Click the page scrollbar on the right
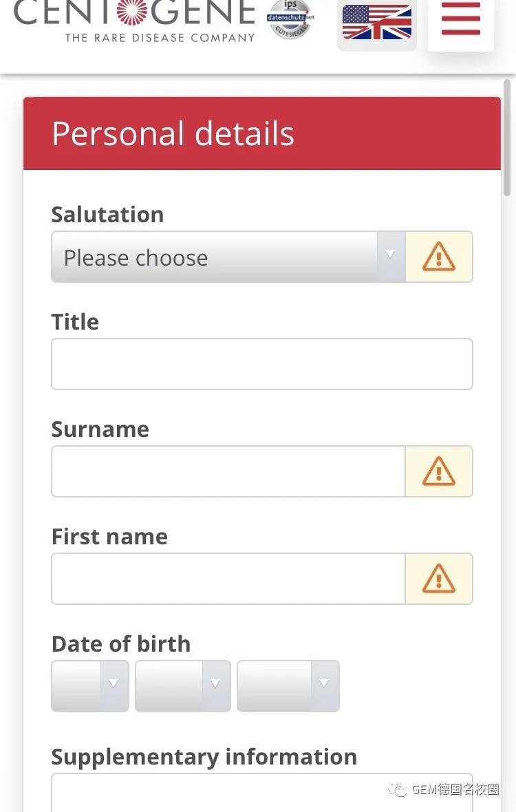The image size is (516, 812). point(507,138)
